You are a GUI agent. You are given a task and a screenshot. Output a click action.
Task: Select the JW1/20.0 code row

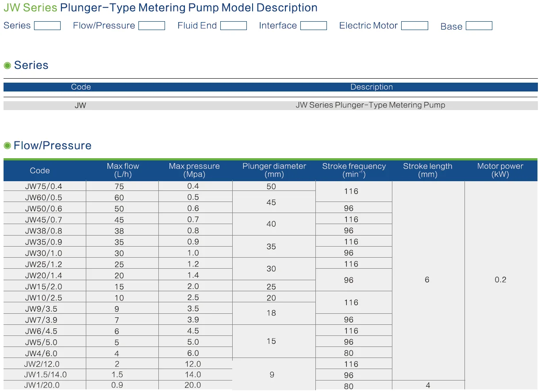[42, 385]
